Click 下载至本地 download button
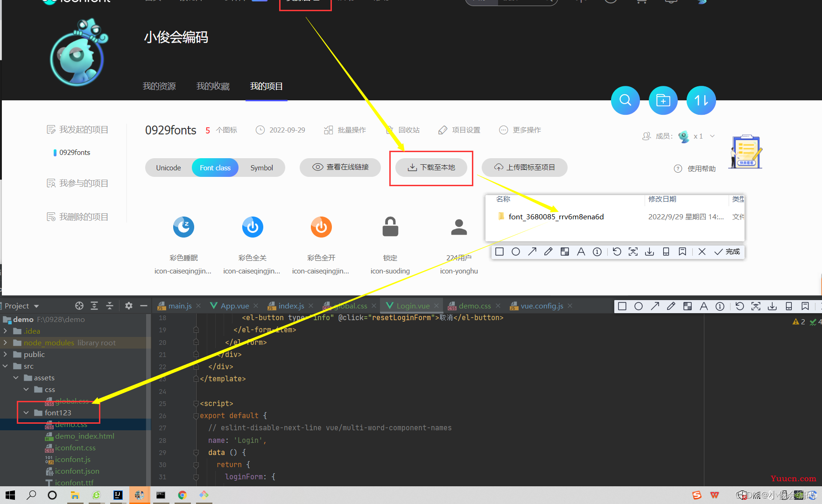Image resolution: width=822 pixels, height=504 pixels. coord(431,167)
